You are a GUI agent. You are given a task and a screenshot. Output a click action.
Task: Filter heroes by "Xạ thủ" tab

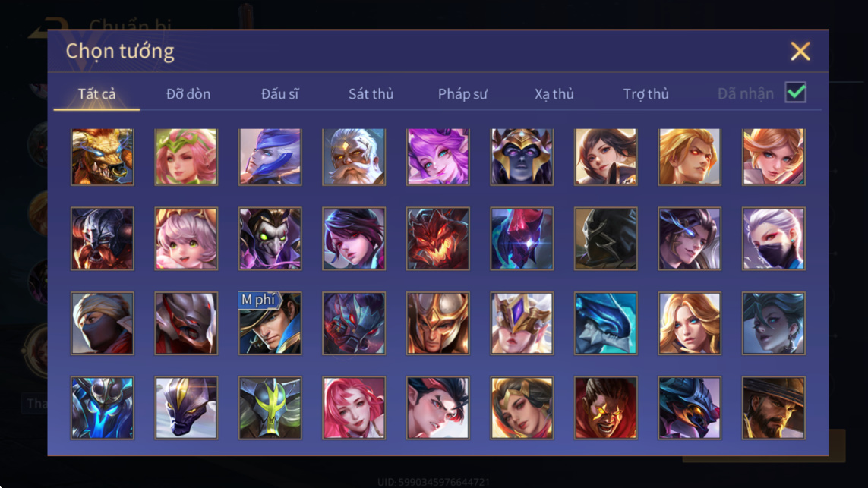click(x=554, y=94)
